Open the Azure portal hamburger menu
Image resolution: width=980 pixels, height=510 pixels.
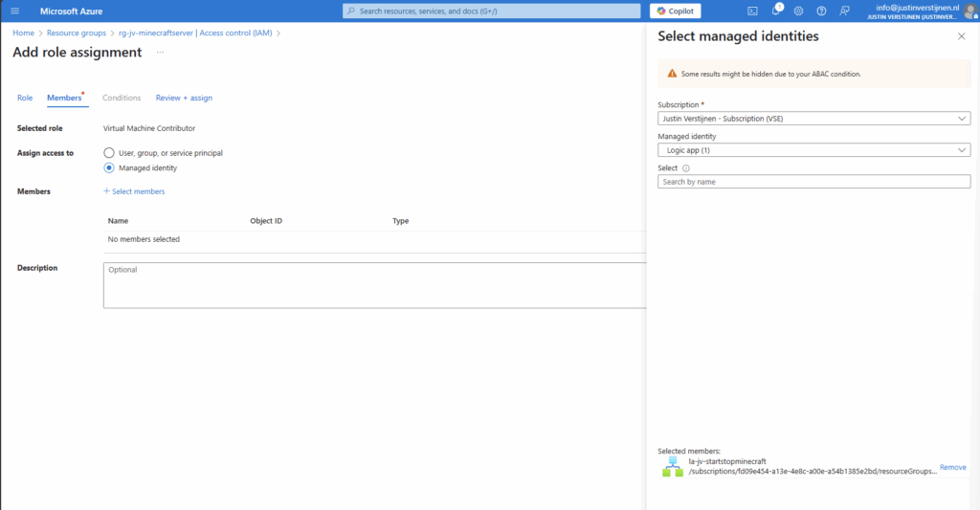[14, 11]
